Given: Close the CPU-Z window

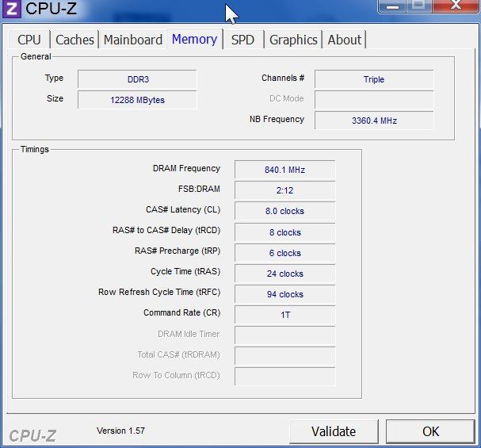Looking at the screenshot, I should [x=456, y=6].
